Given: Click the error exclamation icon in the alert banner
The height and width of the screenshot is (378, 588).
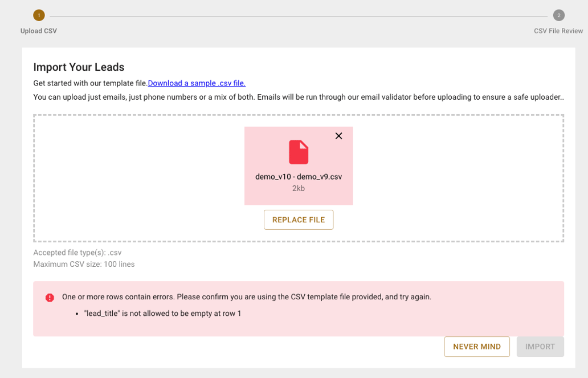Looking at the screenshot, I should [50, 296].
